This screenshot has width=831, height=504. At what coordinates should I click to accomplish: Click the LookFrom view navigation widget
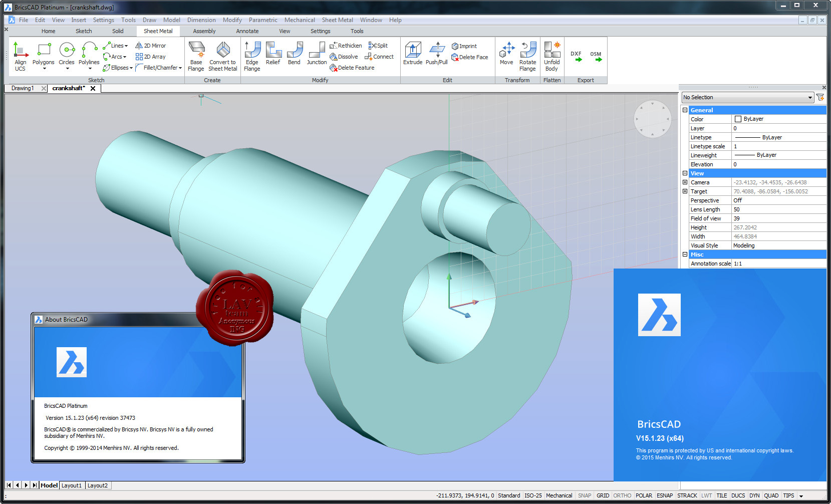(652, 119)
